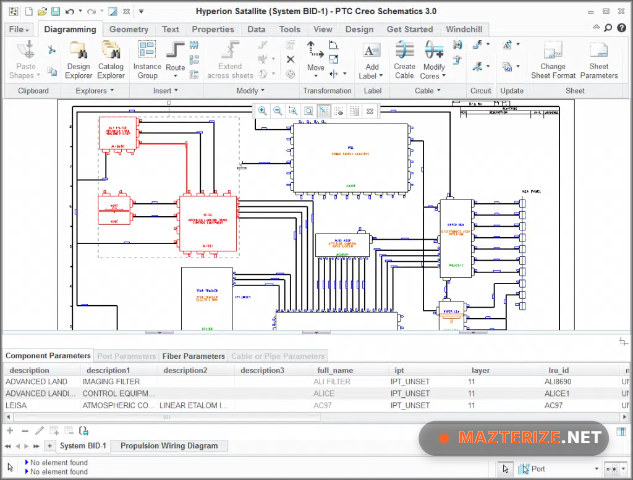Toggle grid visibility eye button

click(339, 111)
